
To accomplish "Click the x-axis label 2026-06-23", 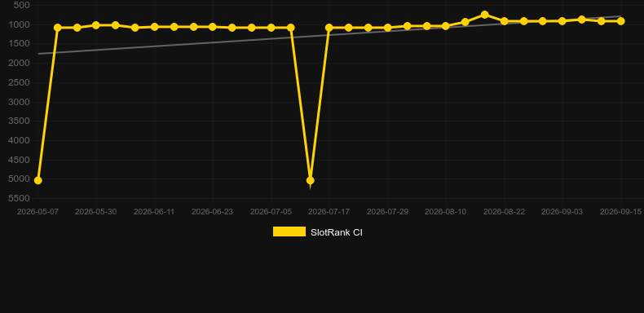I will tap(212, 212).
